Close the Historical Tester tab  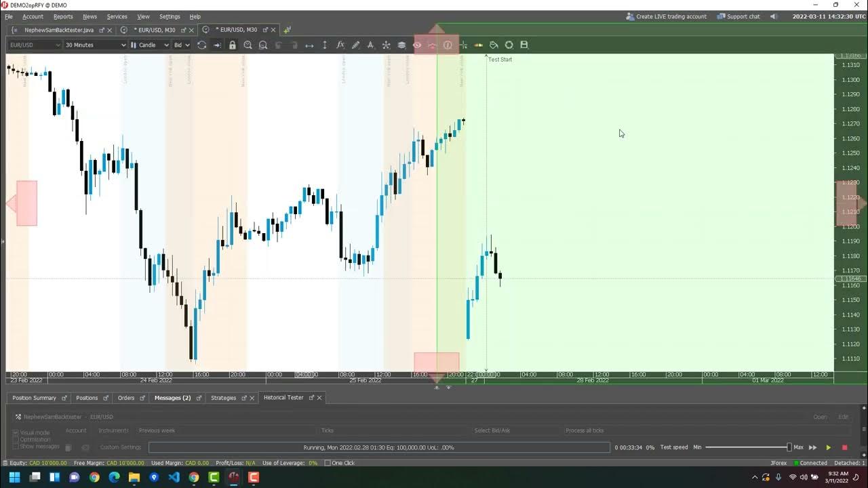click(319, 398)
